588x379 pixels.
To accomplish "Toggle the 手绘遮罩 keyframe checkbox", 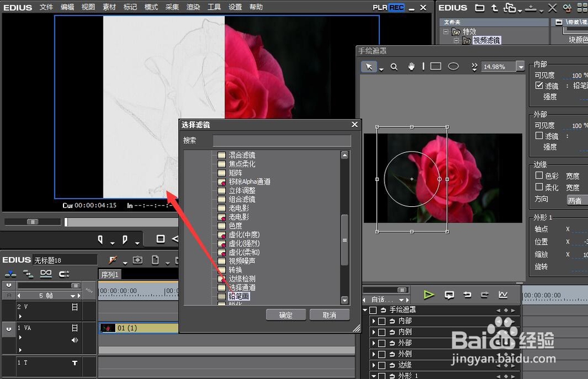I will tap(373, 310).
